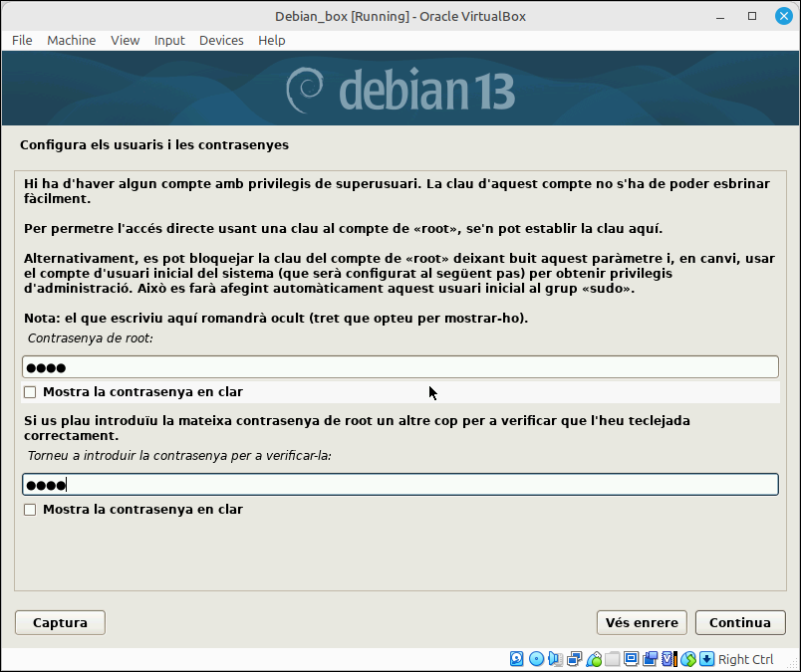Click the 'Debian_box [Running] - Oracle VirtualBox' title
The image size is (801, 672).
[400, 16]
